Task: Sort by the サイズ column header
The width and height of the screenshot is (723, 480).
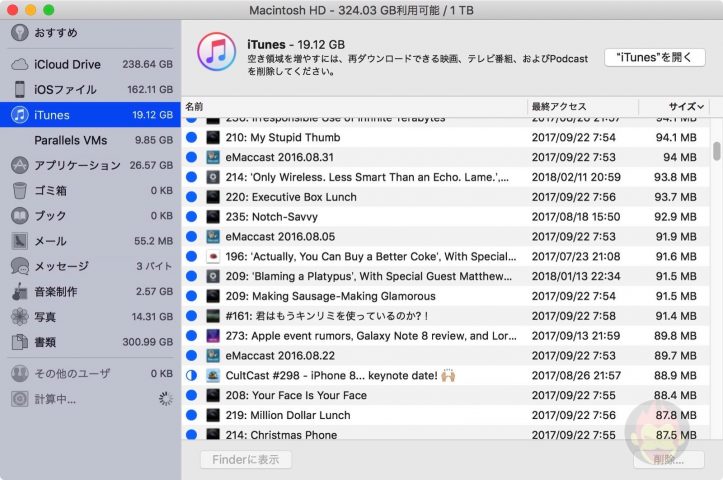Action: coord(674,107)
